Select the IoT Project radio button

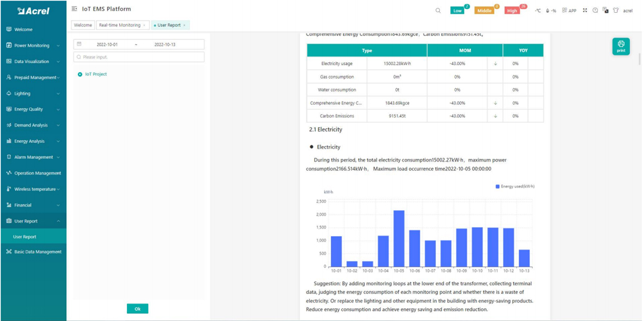tap(80, 74)
